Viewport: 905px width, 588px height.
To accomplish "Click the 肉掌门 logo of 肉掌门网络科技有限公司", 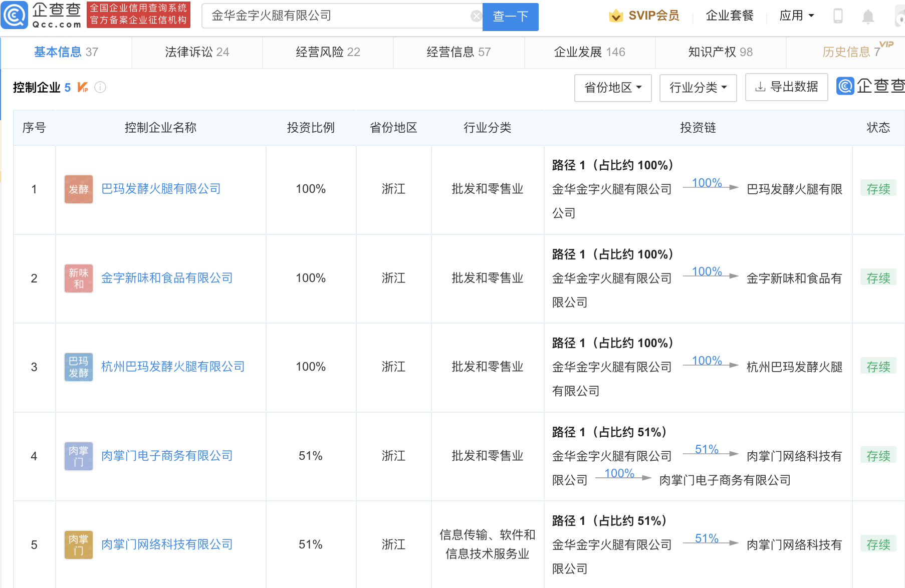I will (x=79, y=545).
